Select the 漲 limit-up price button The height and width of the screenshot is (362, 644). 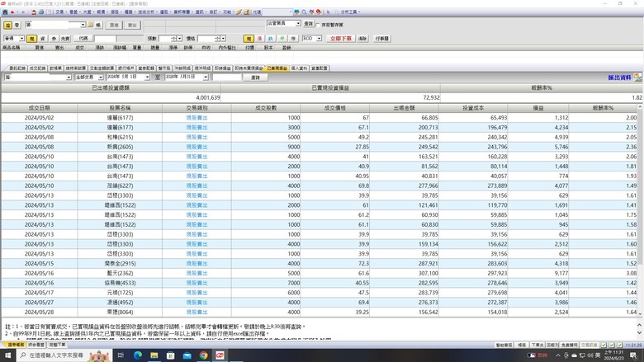coord(259,39)
